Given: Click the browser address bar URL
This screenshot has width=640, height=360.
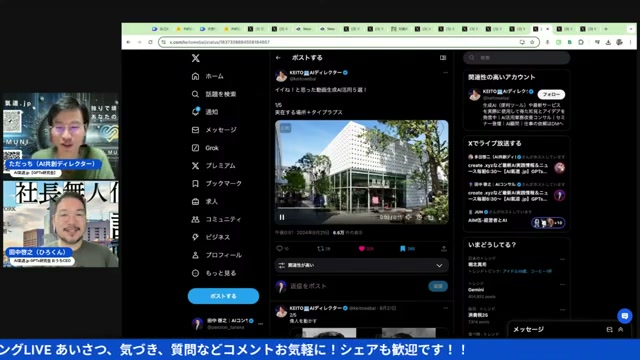Looking at the screenshot, I should coord(220,42).
